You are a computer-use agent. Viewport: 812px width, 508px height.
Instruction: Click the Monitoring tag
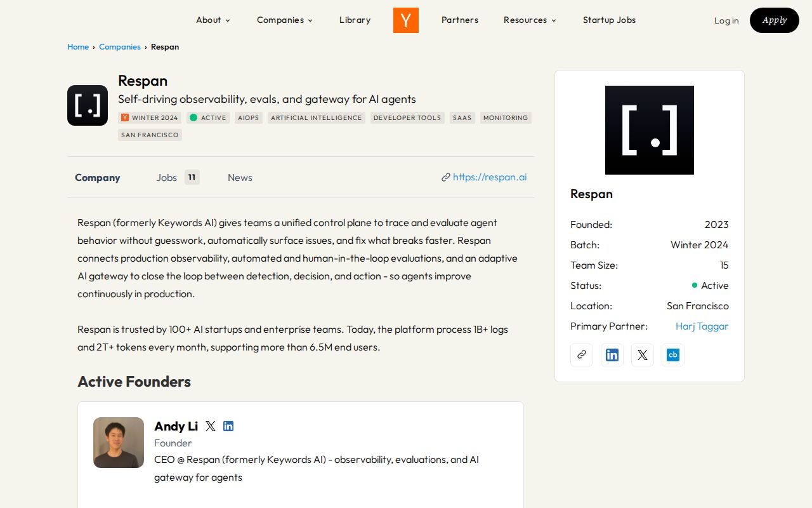click(506, 117)
